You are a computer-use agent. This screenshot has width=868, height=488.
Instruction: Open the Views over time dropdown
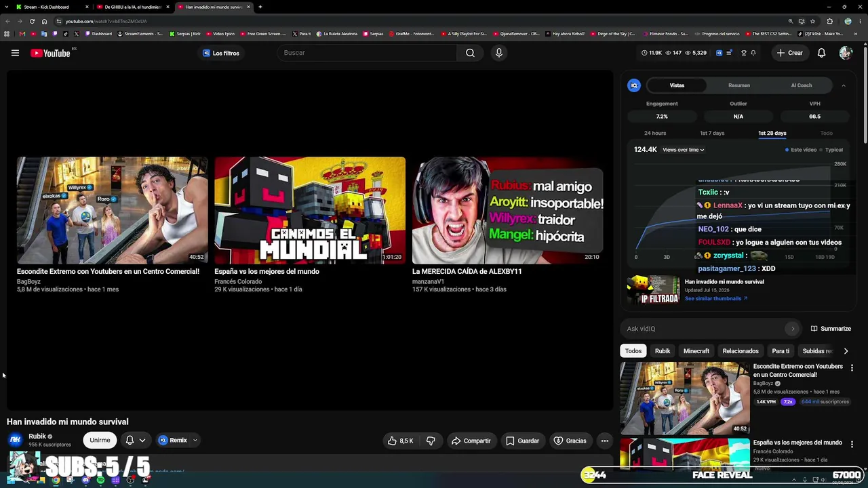pyautogui.click(x=683, y=150)
